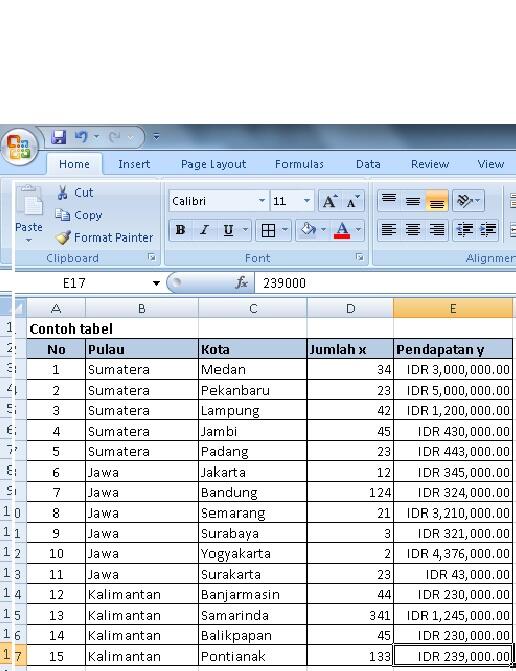Align text left

coord(389,230)
